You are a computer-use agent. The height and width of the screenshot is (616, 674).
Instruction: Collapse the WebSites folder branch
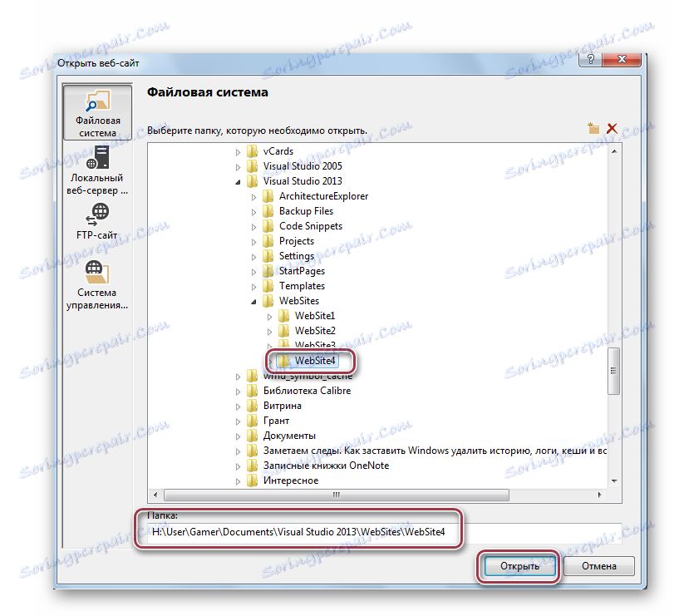click(253, 300)
